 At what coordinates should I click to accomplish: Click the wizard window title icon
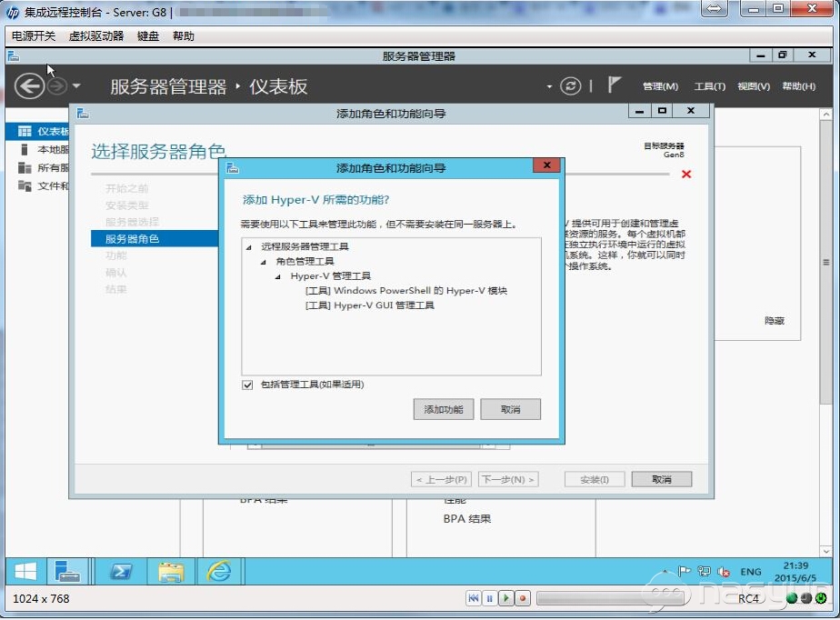coord(83,113)
